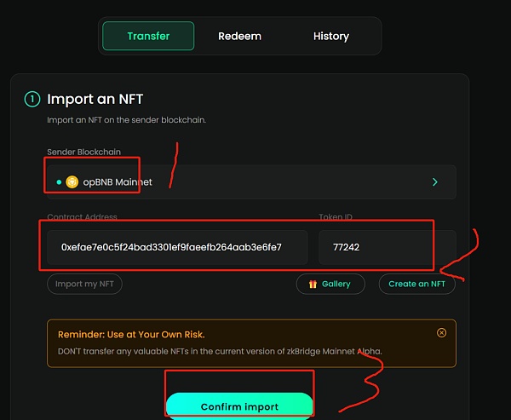Switch to the Transfer tab
511x420 pixels.
148,37
